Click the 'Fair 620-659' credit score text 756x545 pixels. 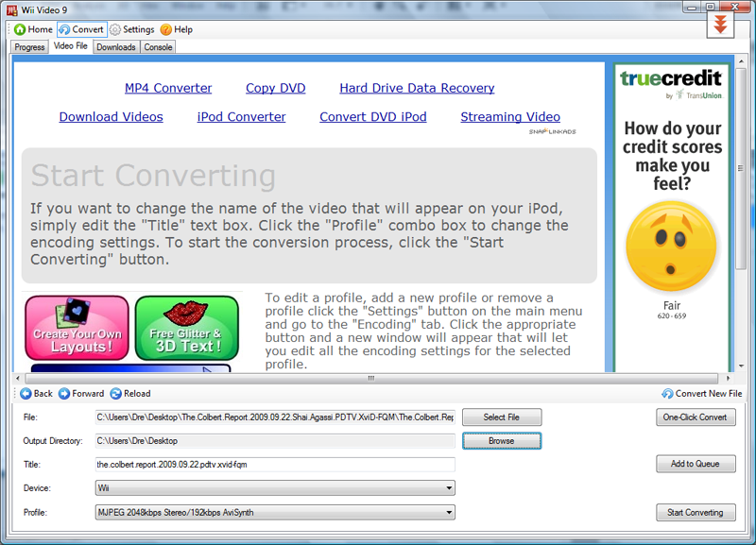[x=672, y=310]
